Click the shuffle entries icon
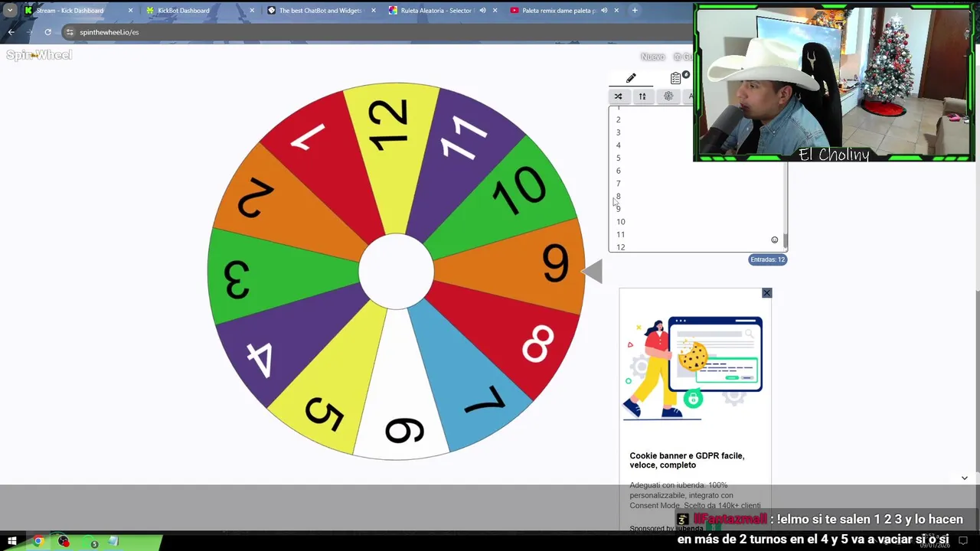Screen dimensions: 980x551 point(618,96)
